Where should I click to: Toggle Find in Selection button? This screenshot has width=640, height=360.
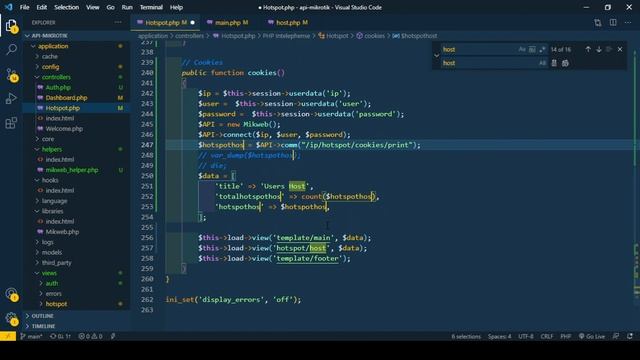pyautogui.click(x=609, y=49)
